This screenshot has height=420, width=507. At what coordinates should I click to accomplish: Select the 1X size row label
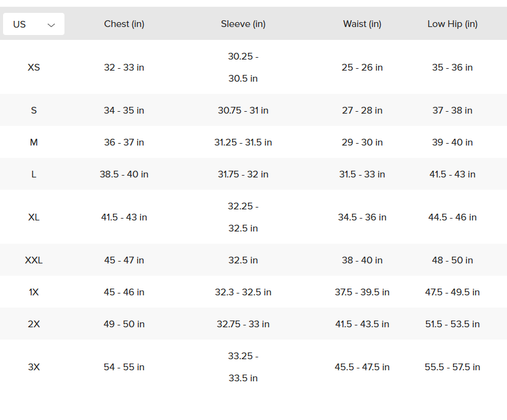click(x=34, y=292)
